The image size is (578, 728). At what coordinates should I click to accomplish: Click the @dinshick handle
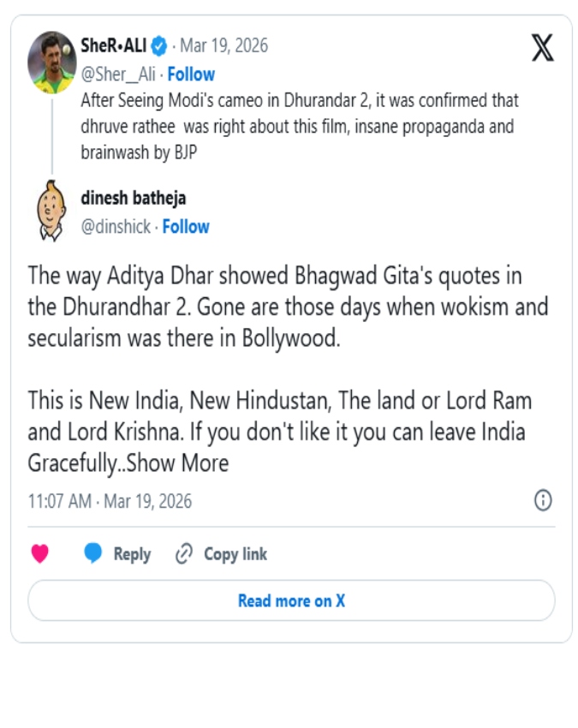coord(116,227)
